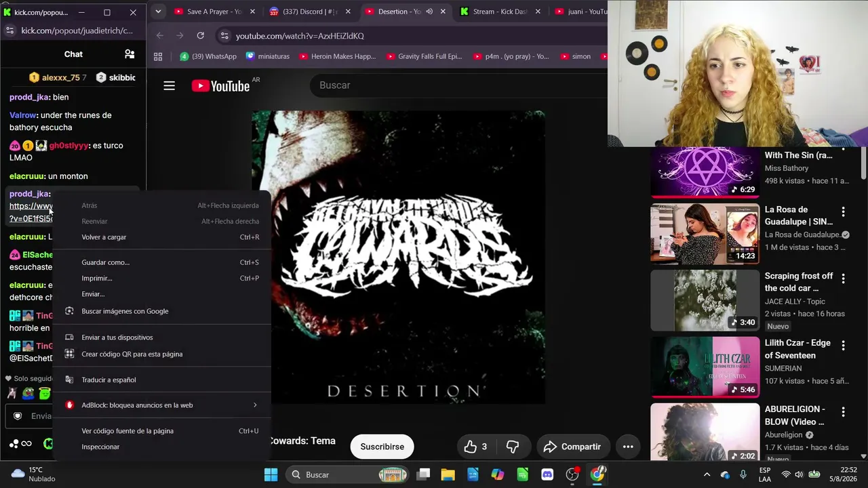Choose 'Ver código fuente de la página'
The height and width of the screenshot is (488, 868).
pos(162,431)
